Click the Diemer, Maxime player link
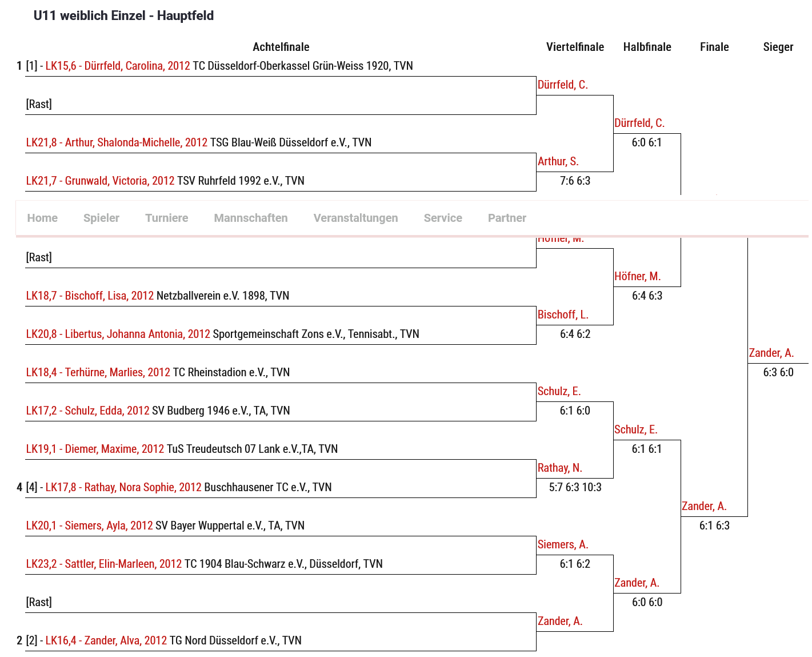The width and height of the screenshot is (812, 657). (95, 449)
